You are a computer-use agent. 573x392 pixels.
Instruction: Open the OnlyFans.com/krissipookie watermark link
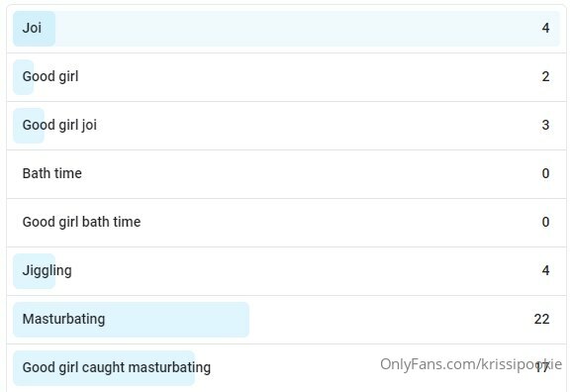coord(471,364)
